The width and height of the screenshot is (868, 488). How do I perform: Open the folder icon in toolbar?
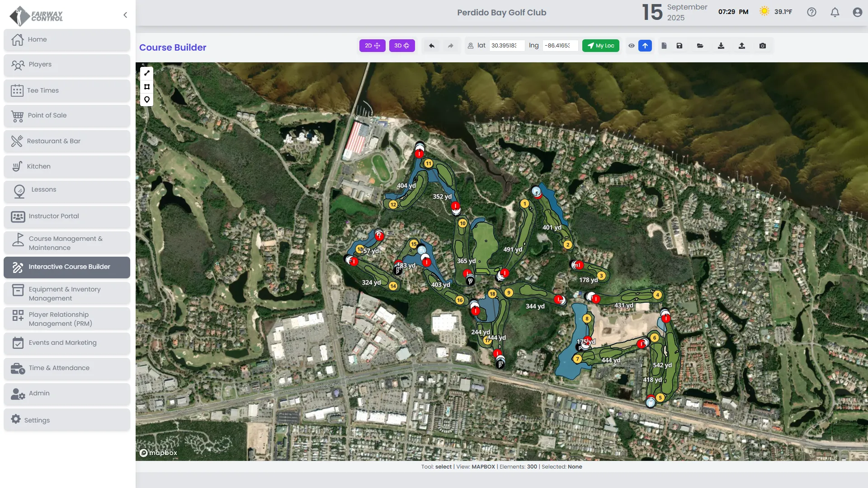(700, 46)
